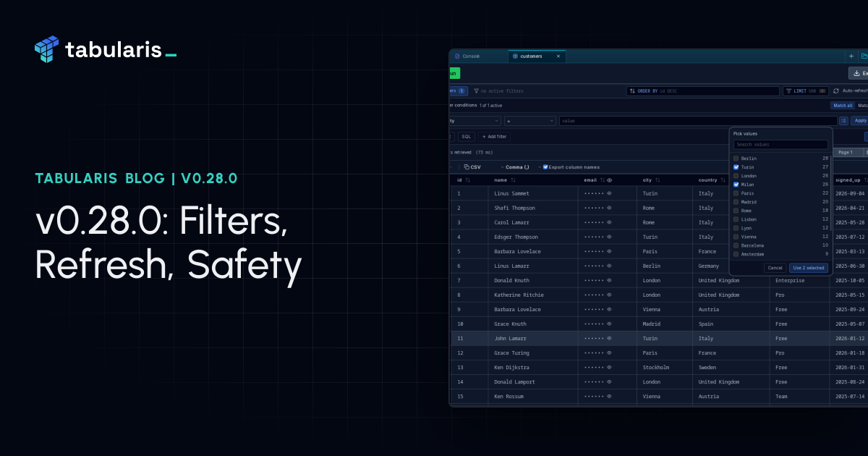The image size is (868, 456).
Task: Open a new tab with the plus icon
Action: click(851, 56)
